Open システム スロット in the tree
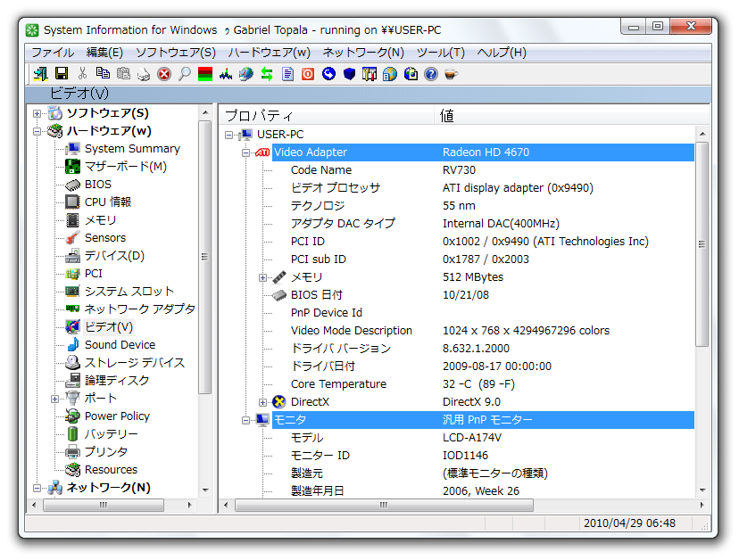 129,292
